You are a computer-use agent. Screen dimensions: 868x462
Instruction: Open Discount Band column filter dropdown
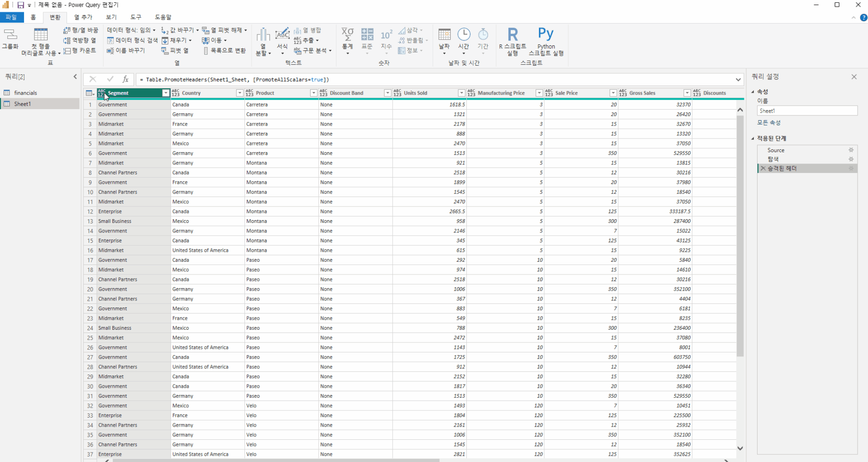point(388,93)
